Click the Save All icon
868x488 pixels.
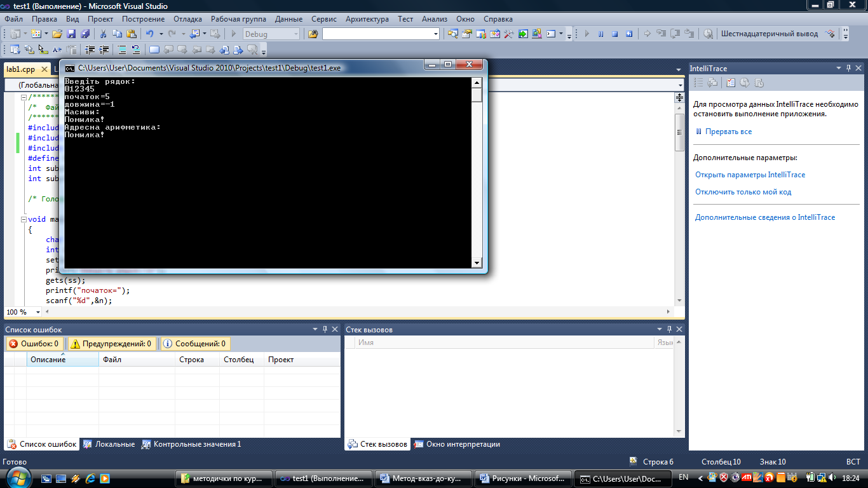point(84,34)
